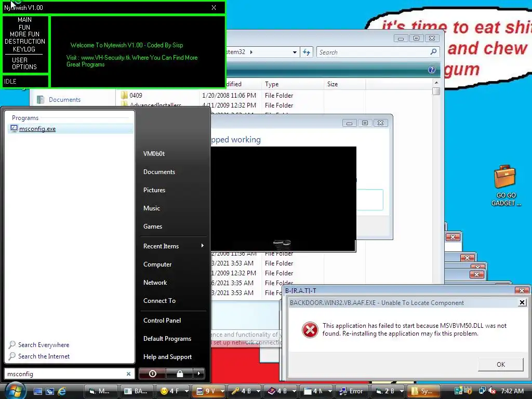Expand System32 breadcrumb arrow
This screenshot has width=532, height=399.
tap(251, 52)
